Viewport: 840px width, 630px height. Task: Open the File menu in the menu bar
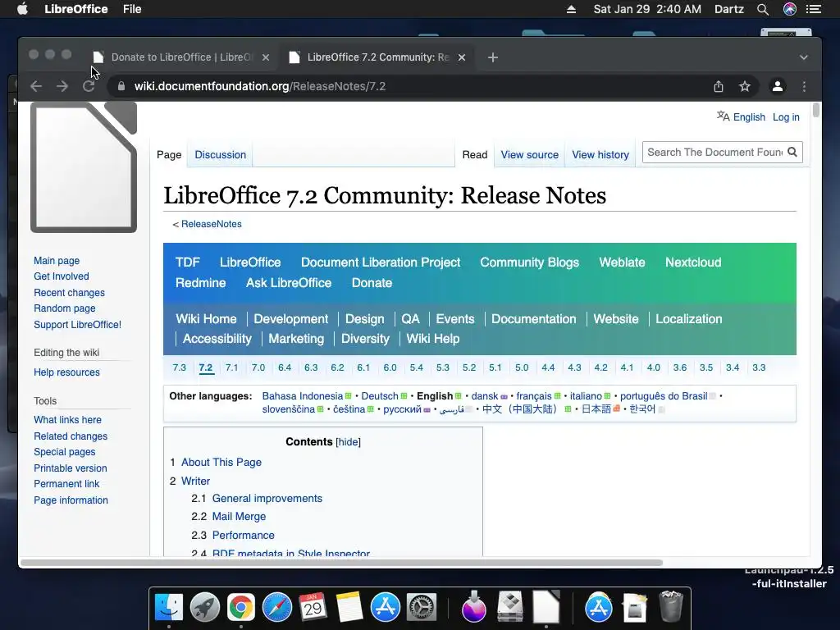[x=132, y=9]
